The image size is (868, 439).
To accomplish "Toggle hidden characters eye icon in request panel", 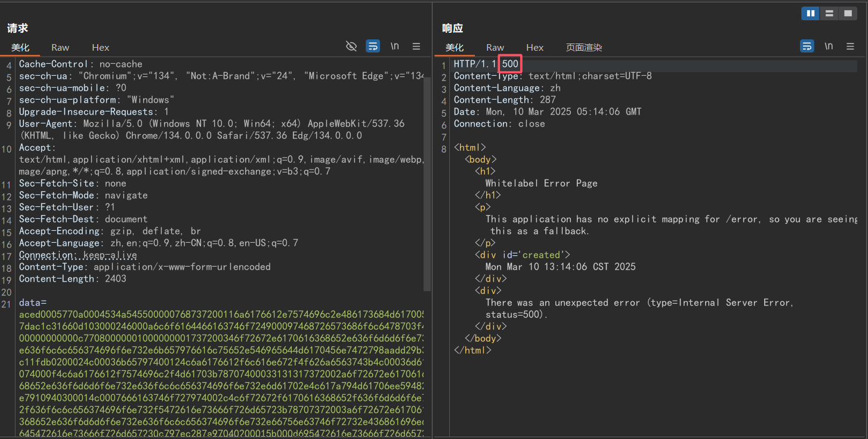I will [351, 46].
